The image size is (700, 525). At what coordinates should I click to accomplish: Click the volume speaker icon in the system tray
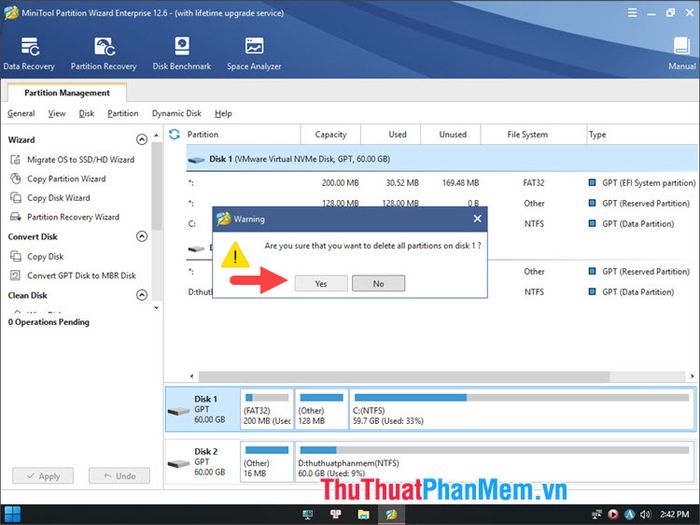pos(646,514)
